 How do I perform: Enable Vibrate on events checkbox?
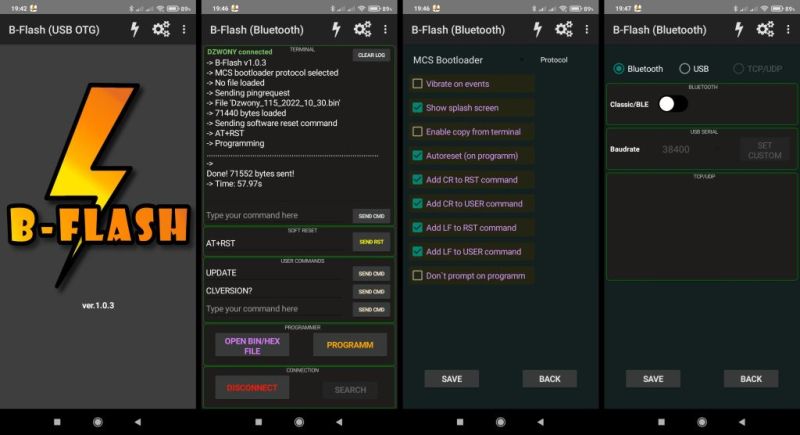point(417,84)
